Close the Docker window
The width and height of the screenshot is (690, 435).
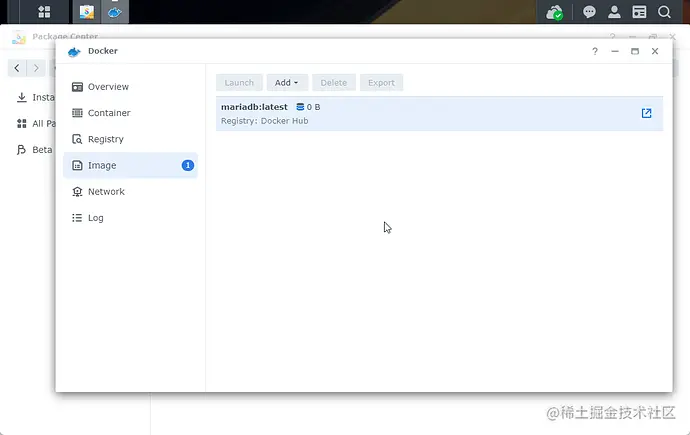tap(655, 51)
